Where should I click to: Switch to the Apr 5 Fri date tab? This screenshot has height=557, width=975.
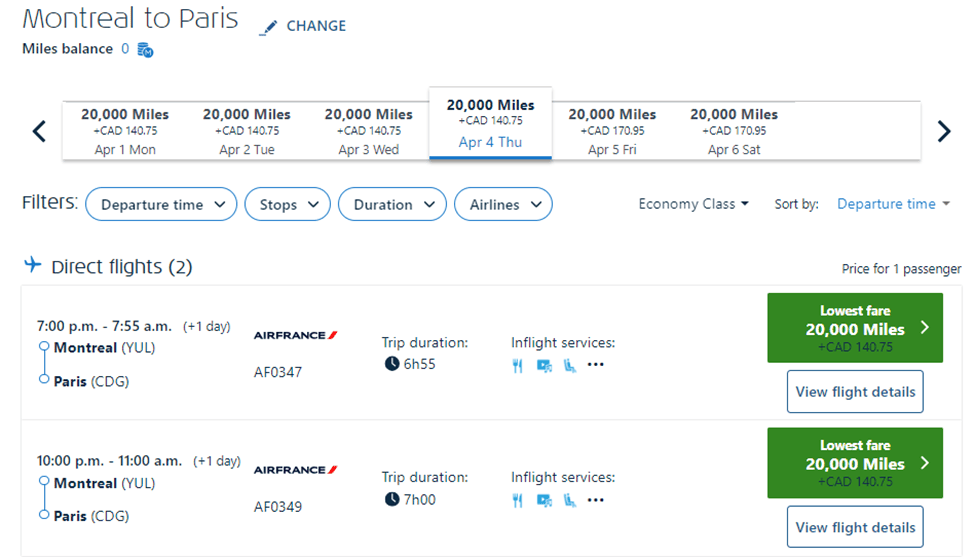pos(612,131)
